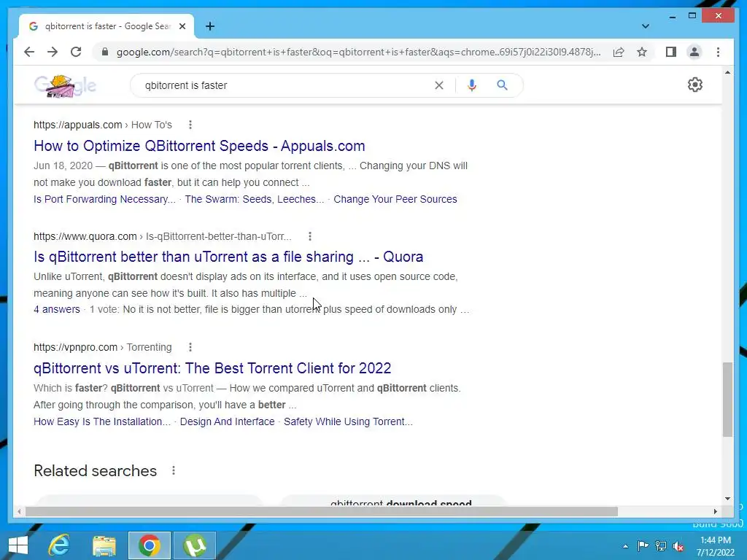Open File Explorer from taskbar
Screen dimensions: 747x560
point(104,545)
